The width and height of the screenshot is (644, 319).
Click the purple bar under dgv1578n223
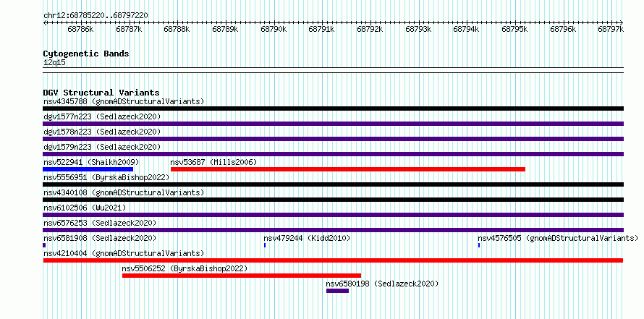tap(333, 139)
